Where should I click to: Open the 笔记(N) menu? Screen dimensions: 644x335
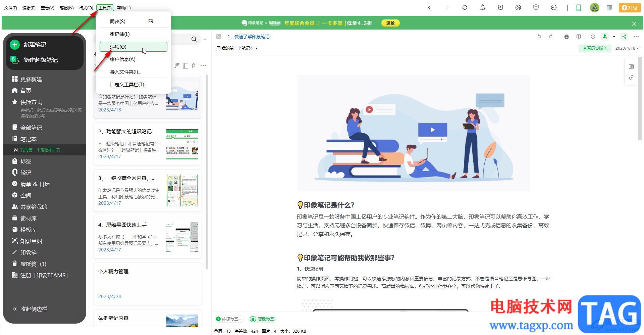pos(66,8)
